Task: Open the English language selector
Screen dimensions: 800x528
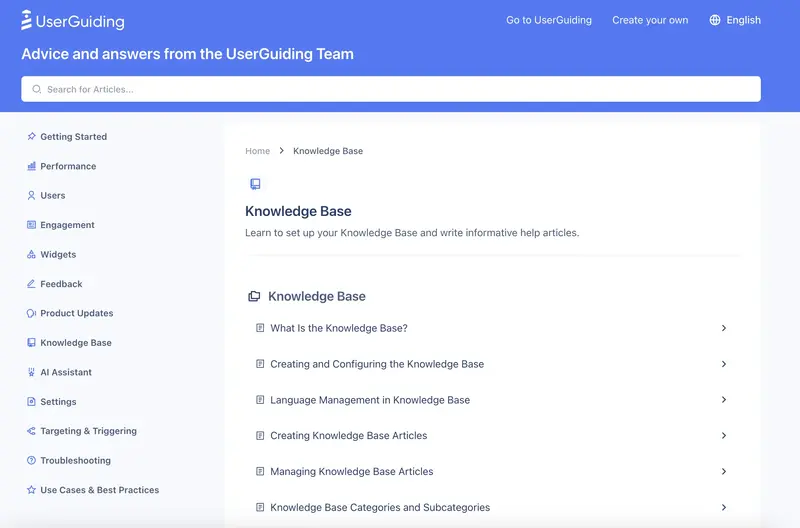Action: [735, 20]
